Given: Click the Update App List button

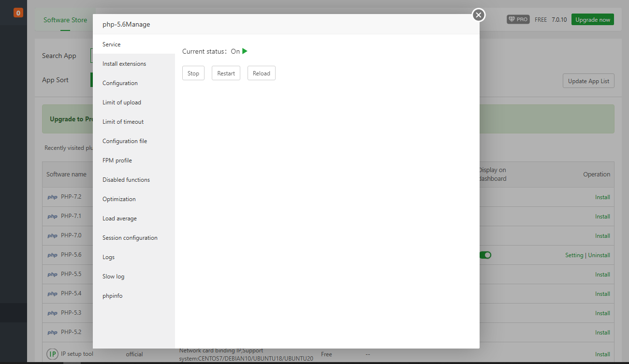Looking at the screenshot, I should pyautogui.click(x=588, y=81).
